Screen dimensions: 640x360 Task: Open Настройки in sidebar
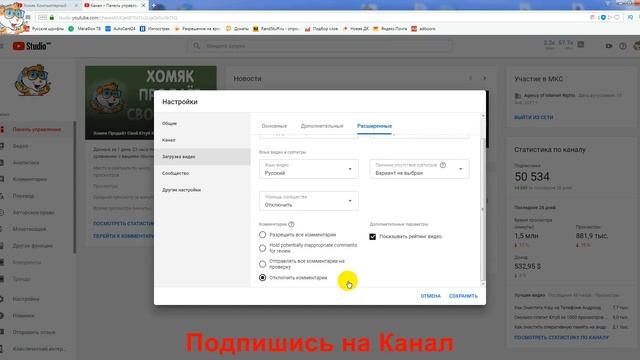click(x=26, y=299)
